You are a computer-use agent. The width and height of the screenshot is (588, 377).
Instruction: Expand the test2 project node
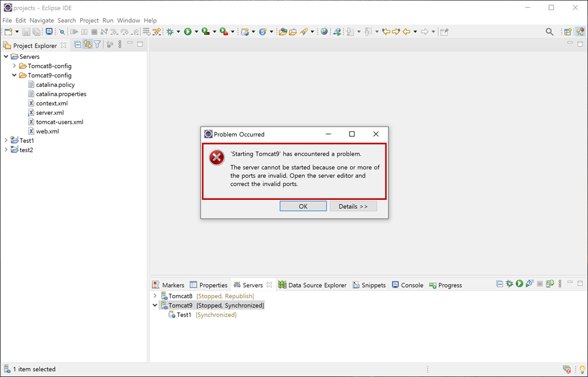pyautogui.click(x=6, y=150)
